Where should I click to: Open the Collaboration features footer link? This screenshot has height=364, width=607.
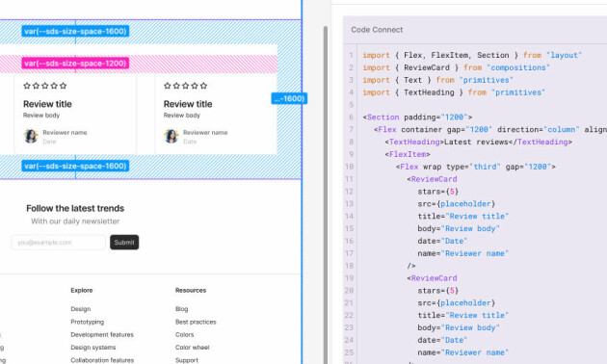click(x=102, y=360)
